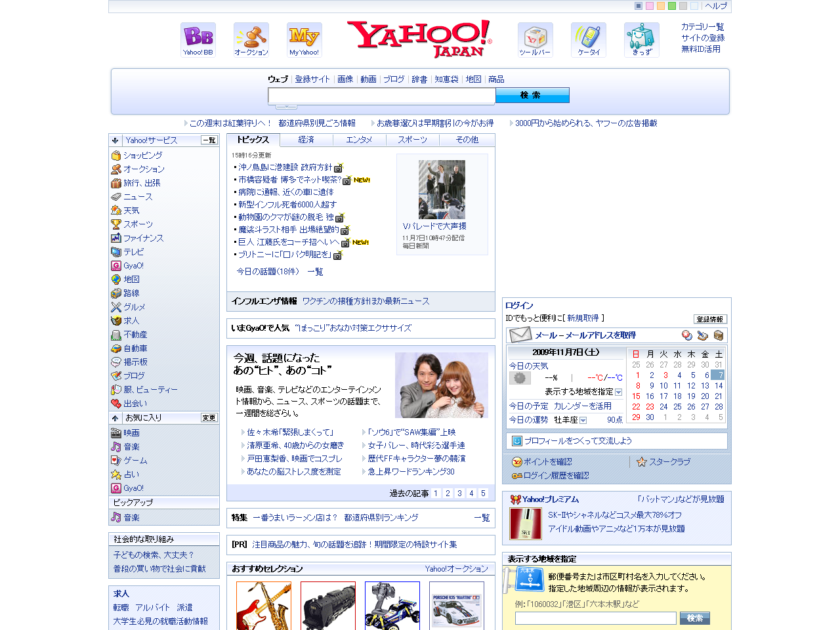Collapse the お気に入り panel arrow
This screenshot has height=630, width=840.
click(x=115, y=418)
